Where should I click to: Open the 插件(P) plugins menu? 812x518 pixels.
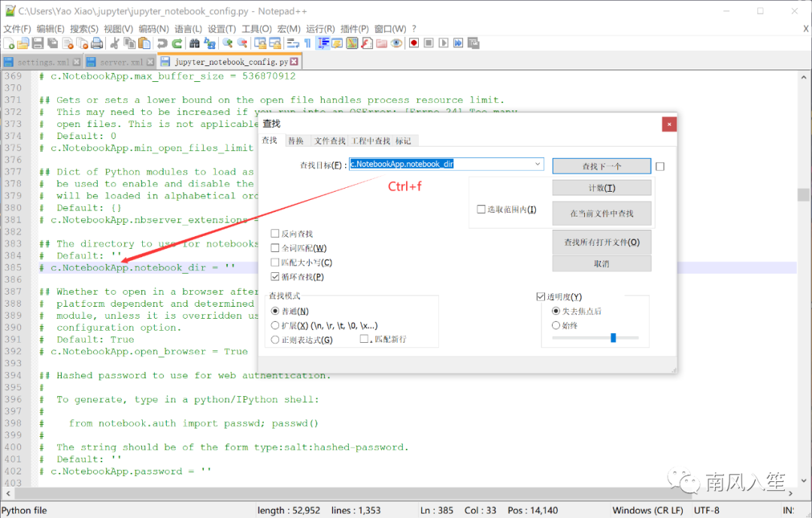(354, 29)
